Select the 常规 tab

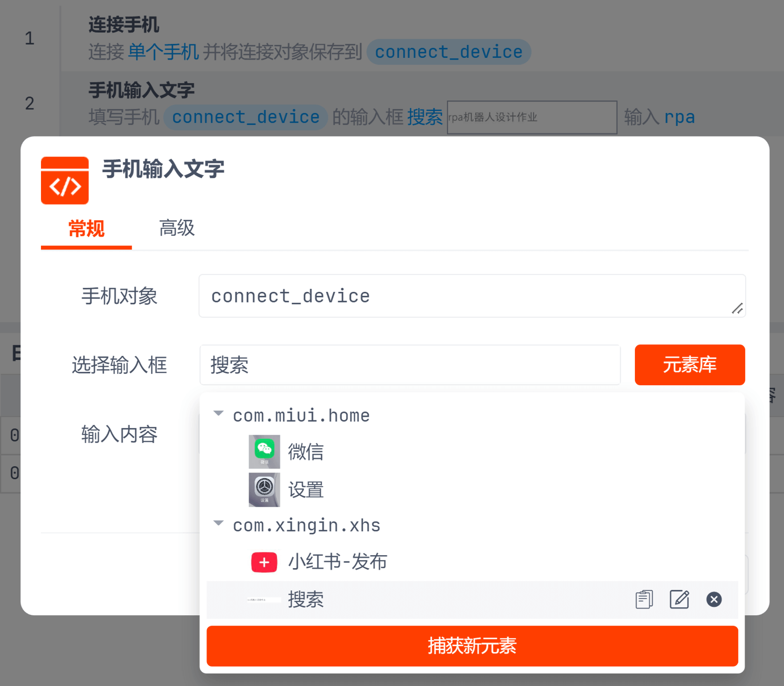(x=86, y=229)
